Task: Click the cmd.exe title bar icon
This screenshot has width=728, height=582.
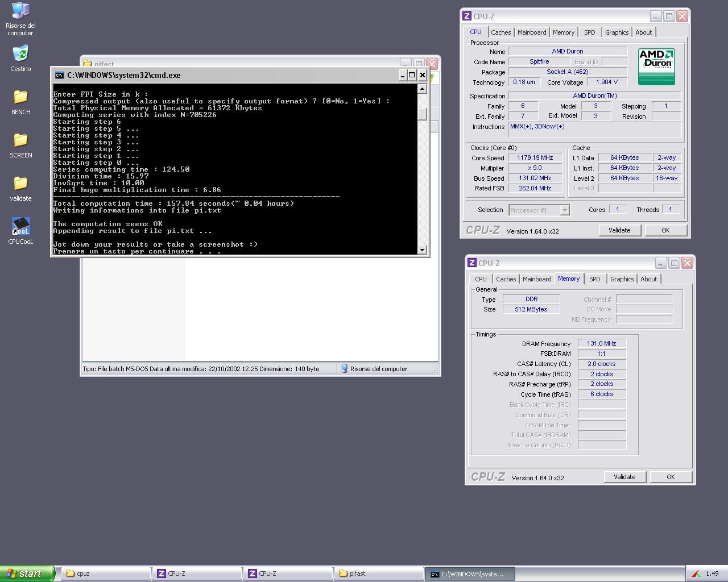Action: pos(59,75)
